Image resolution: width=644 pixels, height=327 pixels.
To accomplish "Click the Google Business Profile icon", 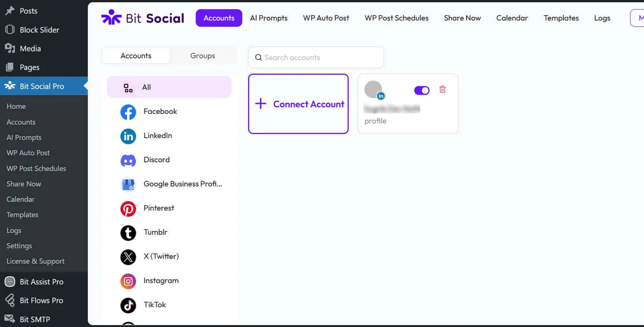I will (128, 184).
